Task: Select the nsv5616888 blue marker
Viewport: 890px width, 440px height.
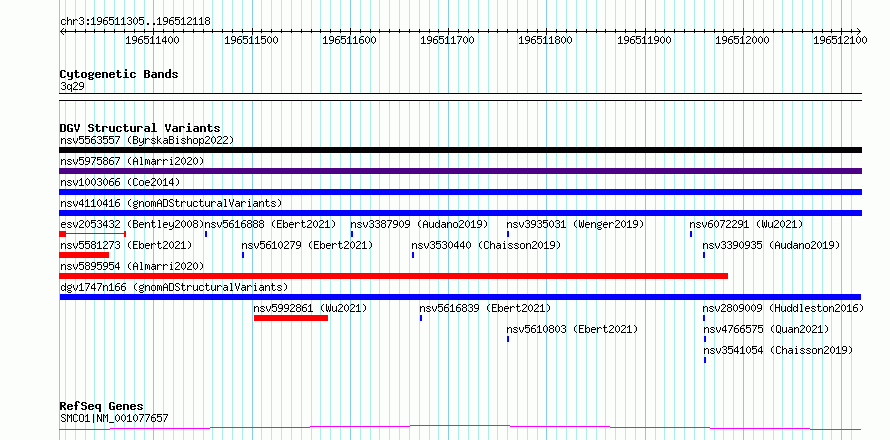Action: pyautogui.click(x=206, y=234)
